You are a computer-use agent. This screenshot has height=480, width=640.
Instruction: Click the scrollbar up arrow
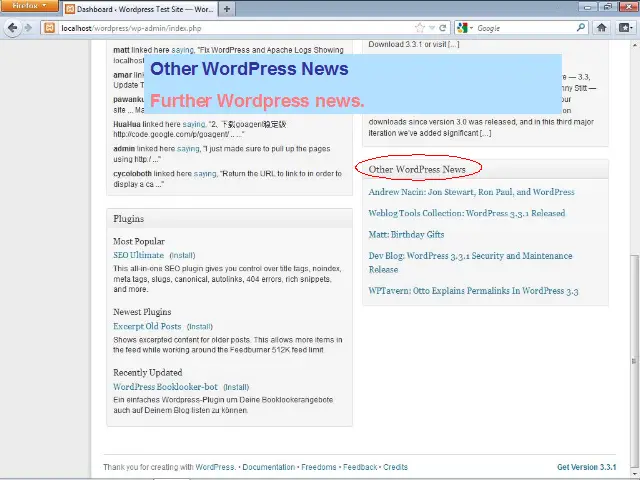point(634,44)
